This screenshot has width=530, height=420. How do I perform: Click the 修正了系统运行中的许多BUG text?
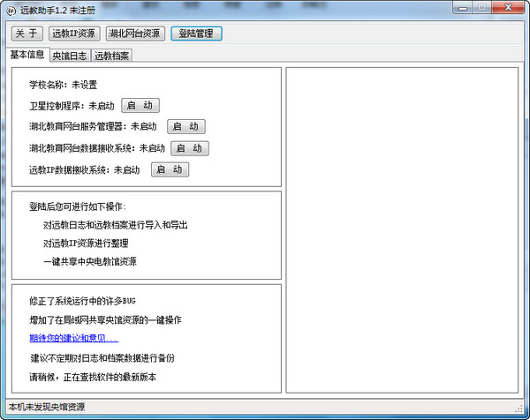(82, 301)
